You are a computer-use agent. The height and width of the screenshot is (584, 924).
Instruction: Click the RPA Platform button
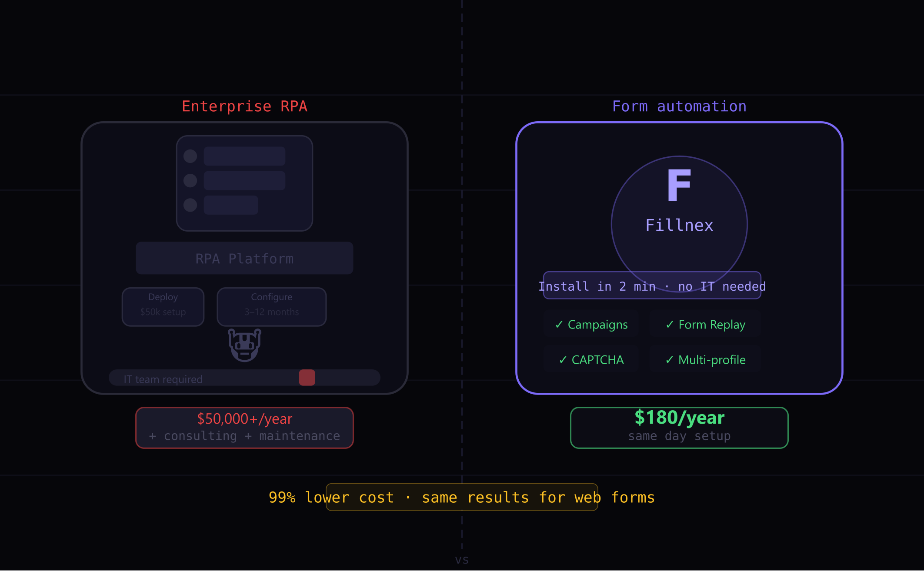[x=244, y=258]
